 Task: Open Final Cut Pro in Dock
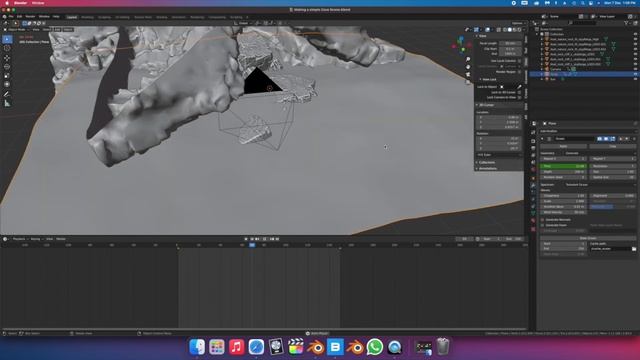pos(296,347)
